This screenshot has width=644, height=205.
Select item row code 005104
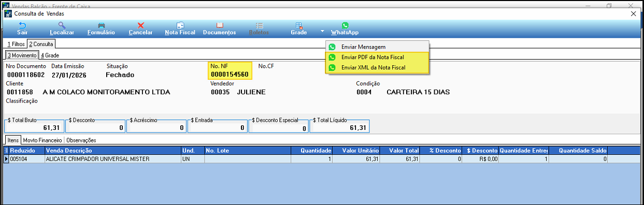[27, 159]
